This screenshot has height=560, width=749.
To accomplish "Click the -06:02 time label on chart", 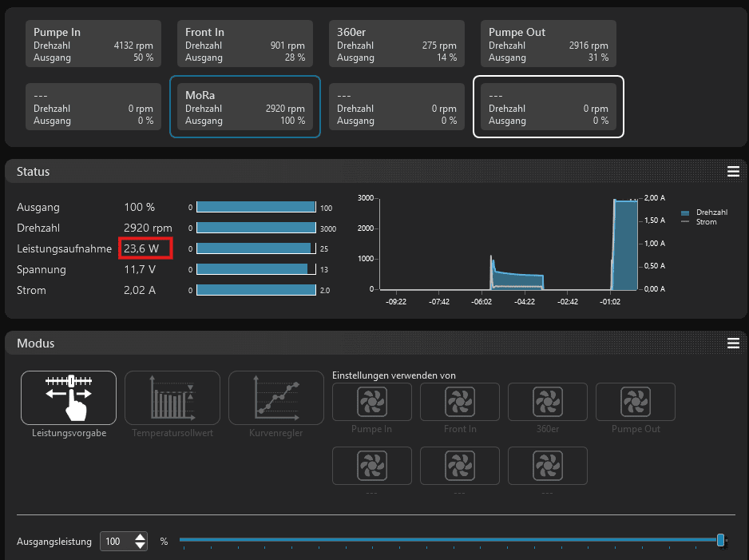I will tap(481, 301).
